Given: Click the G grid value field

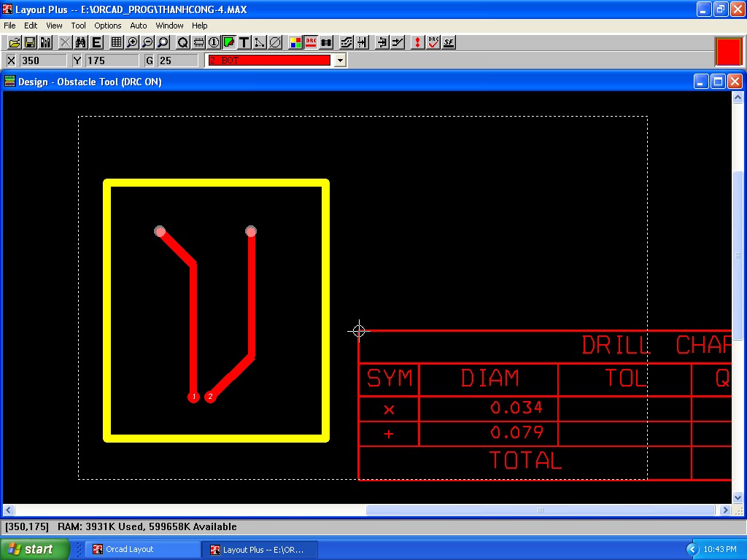Looking at the screenshot, I should tap(177, 61).
